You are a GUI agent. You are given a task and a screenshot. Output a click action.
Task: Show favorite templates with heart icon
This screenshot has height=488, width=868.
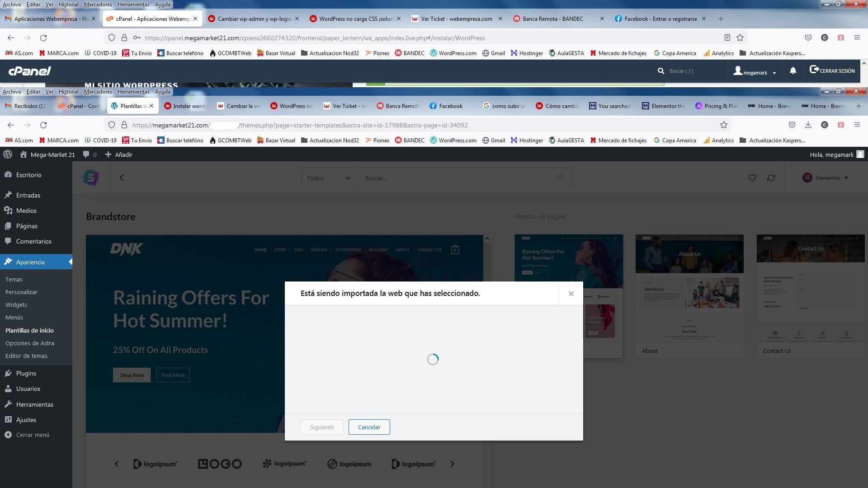pyautogui.click(x=752, y=178)
